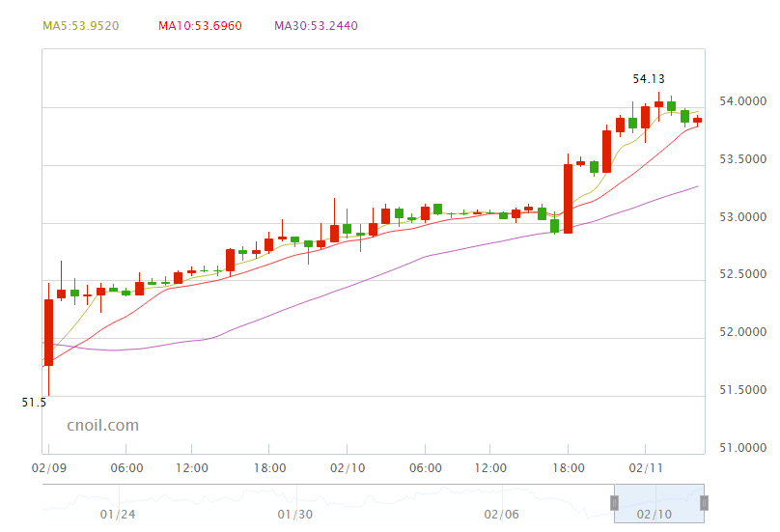The image size is (780, 532).
Task: Click the highlighted 02/10 zoom window
Action: pyautogui.click(x=659, y=504)
